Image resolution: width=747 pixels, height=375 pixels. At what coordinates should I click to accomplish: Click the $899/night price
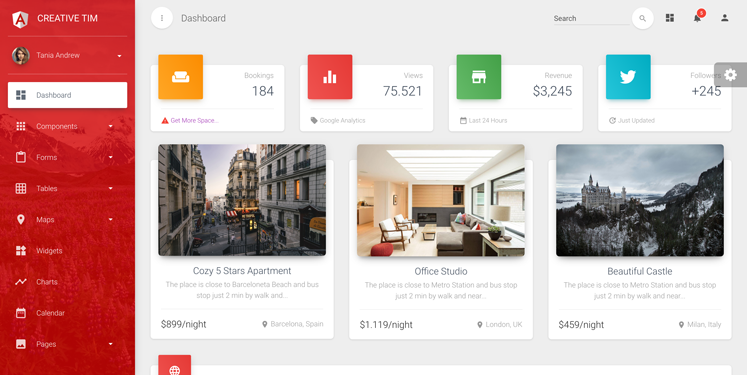tap(183, 324)
